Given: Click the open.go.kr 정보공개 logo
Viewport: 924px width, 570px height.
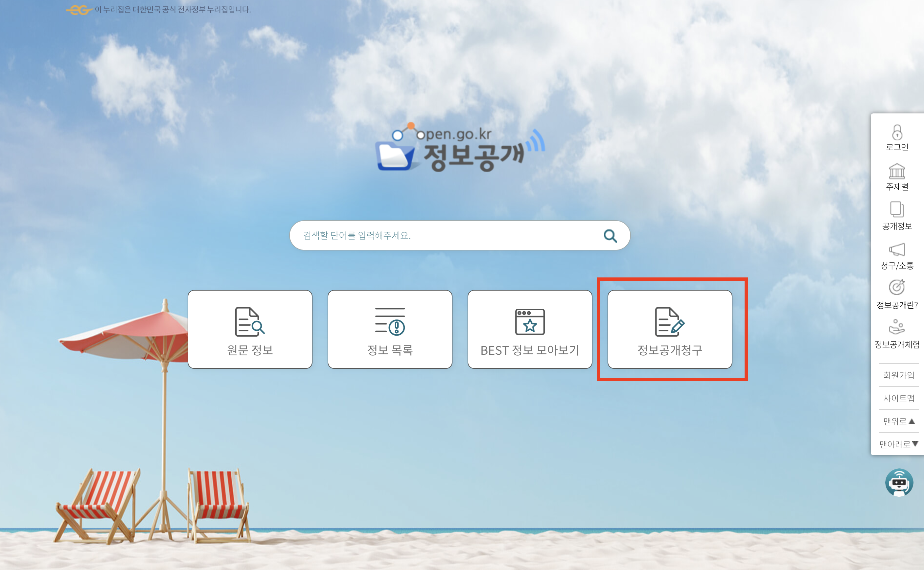Looking at the screenshot, I should tap(460, 148).
